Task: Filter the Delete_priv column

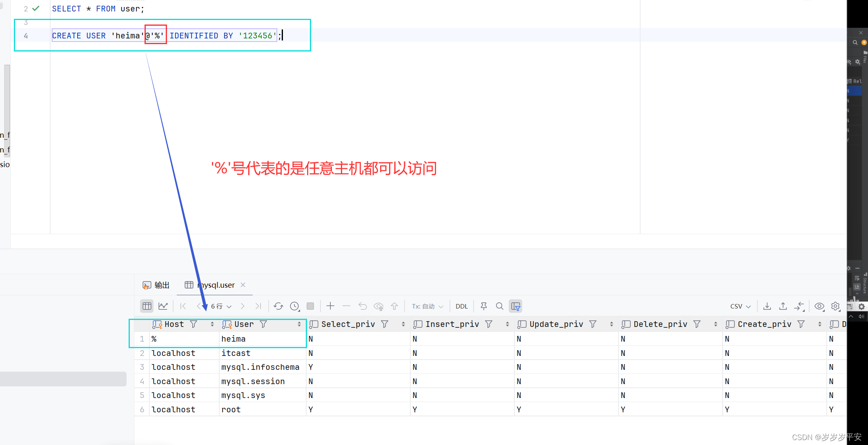Action: [x=697, y=324]
